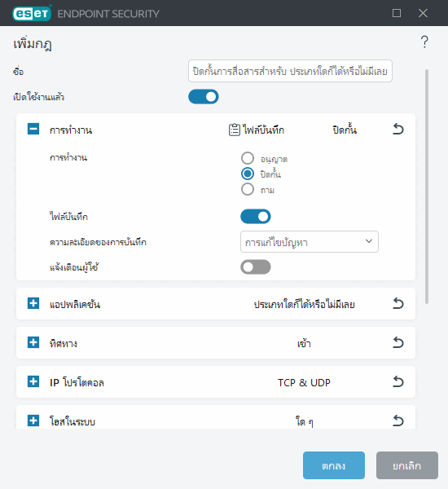Click the ESET logo in title bar
Viewport: 448px width, 489px height.
(32, 13)
